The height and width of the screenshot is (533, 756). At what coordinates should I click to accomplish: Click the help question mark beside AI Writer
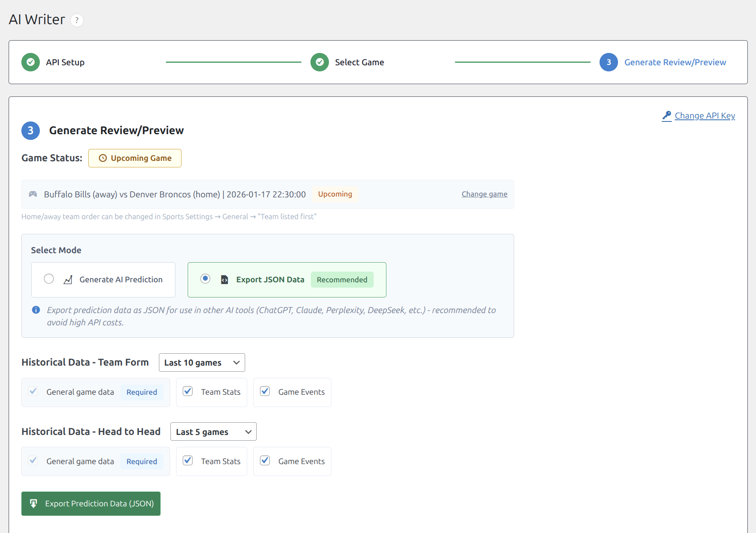tap(77, 20)
